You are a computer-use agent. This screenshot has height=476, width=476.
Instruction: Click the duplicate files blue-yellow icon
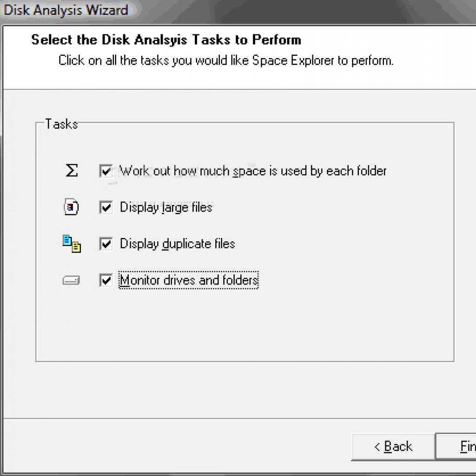[x=72, y=244]
